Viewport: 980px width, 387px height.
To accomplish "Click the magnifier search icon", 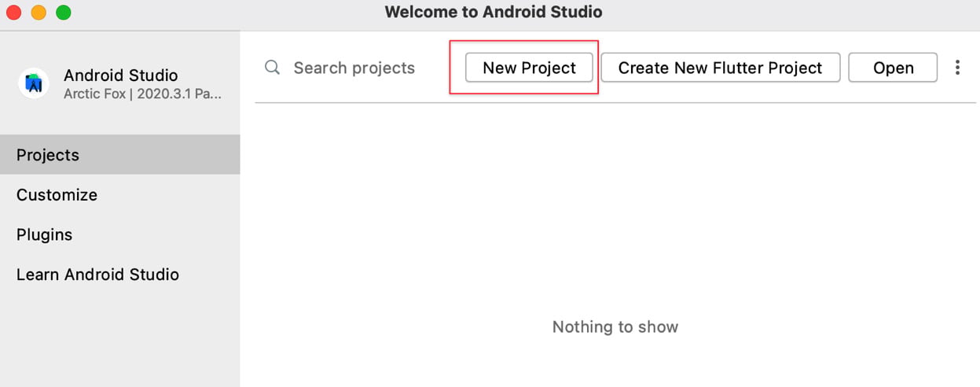I will pyautogui.click(x=273, y=68).
